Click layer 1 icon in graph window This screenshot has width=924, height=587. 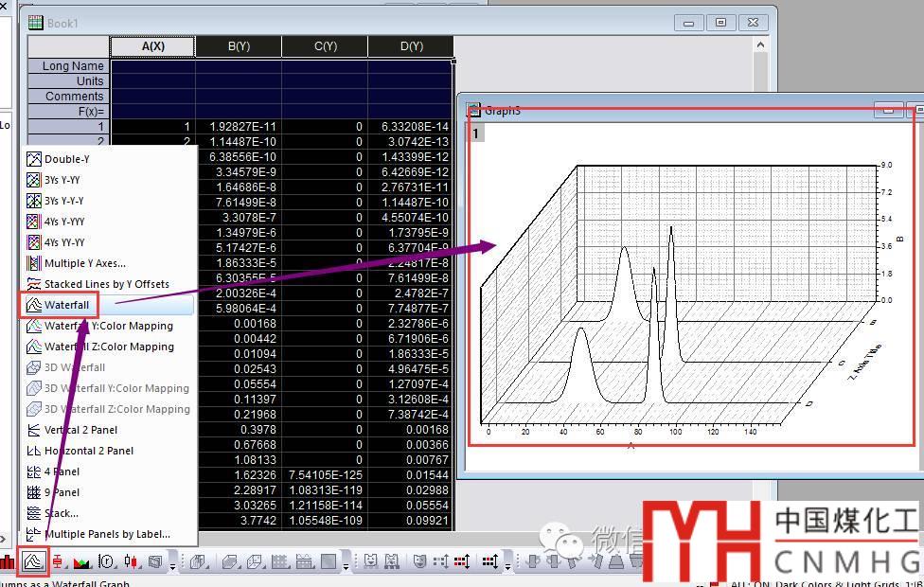[475, 133]
